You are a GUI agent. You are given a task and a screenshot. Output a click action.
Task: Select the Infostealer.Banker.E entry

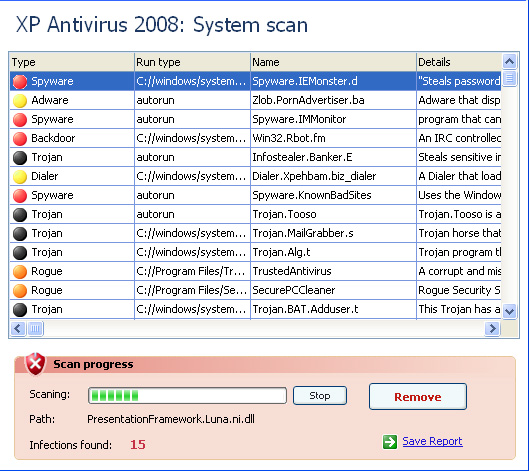[333, 157]
